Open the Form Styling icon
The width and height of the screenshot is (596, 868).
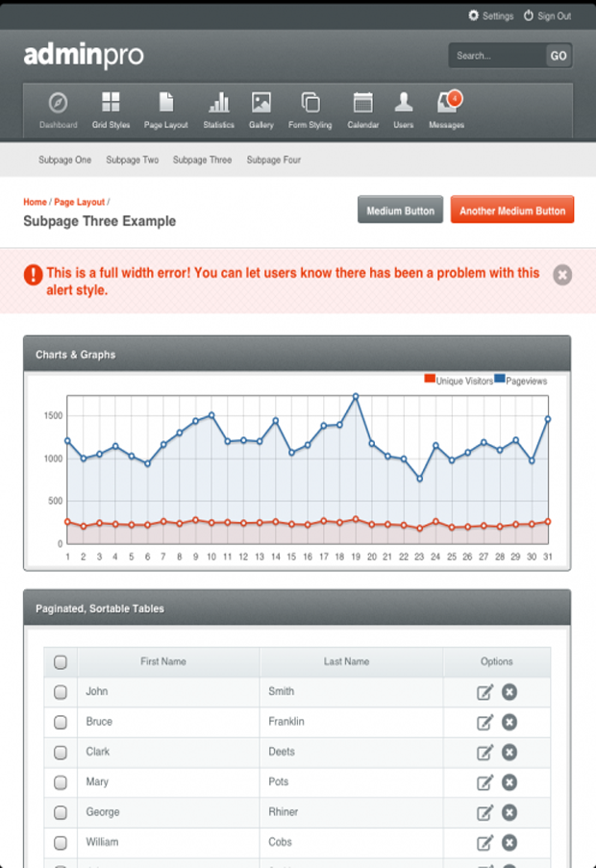click(x=310, y=104)
